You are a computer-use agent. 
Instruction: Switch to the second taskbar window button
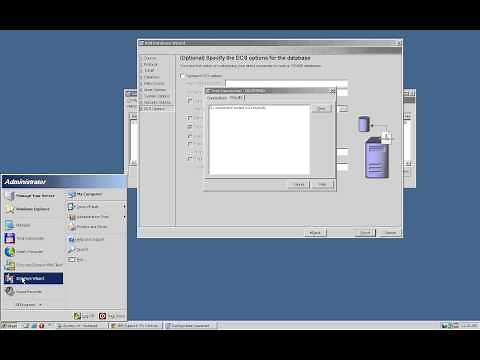pos(136,326)
